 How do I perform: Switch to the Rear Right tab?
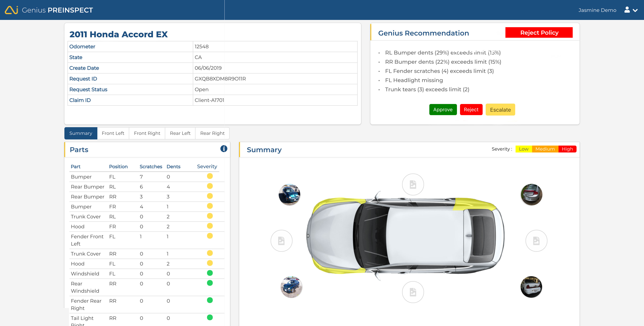pos(213,133)
